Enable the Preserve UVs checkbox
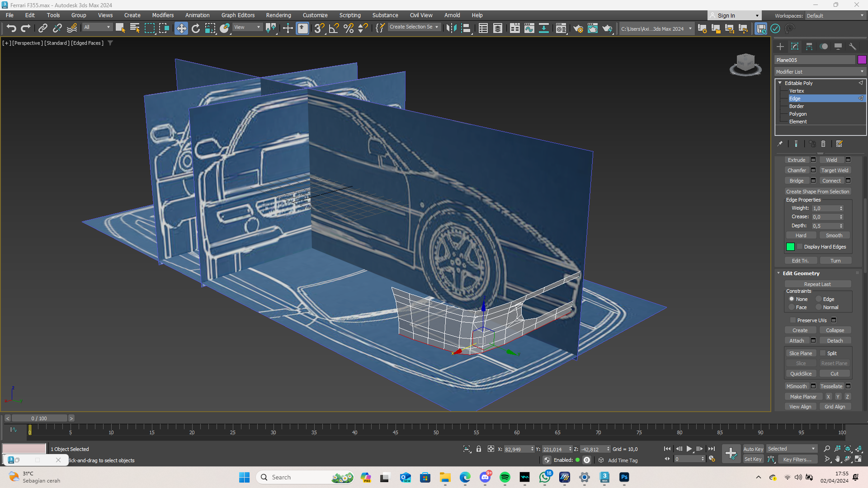The height and width of the screenshot is (488, 868). (x=793, y=320)
